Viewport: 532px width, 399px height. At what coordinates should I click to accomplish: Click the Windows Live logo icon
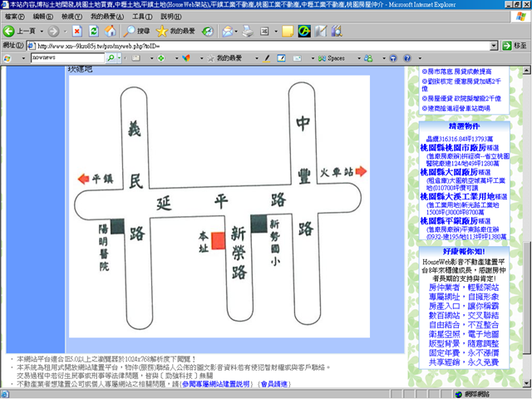pyautogui.click(x=7, y=58)
